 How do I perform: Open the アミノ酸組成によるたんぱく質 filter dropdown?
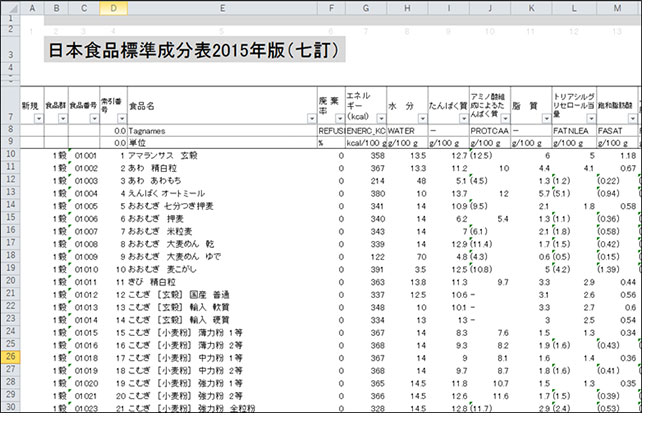tap(505, 119)
